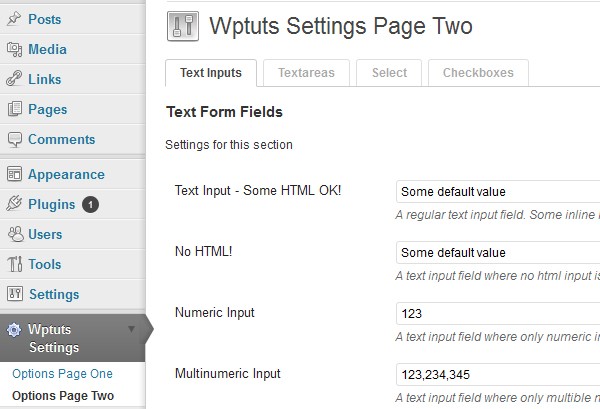The width and height of the screenshot is (600, 409).
Task: Click the 'only numeric' description text
Action: (497, 337)
